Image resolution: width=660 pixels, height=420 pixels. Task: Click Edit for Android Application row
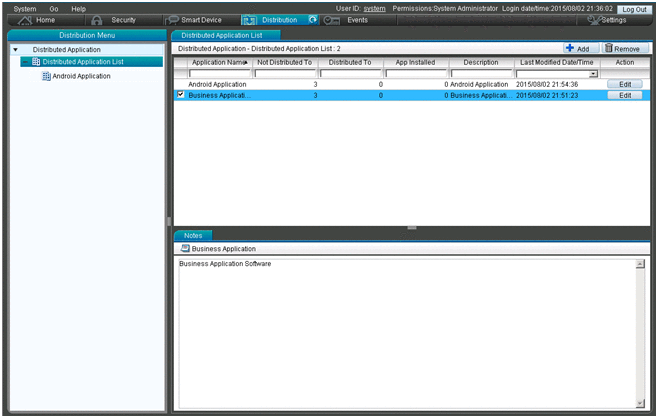point(624,85)
